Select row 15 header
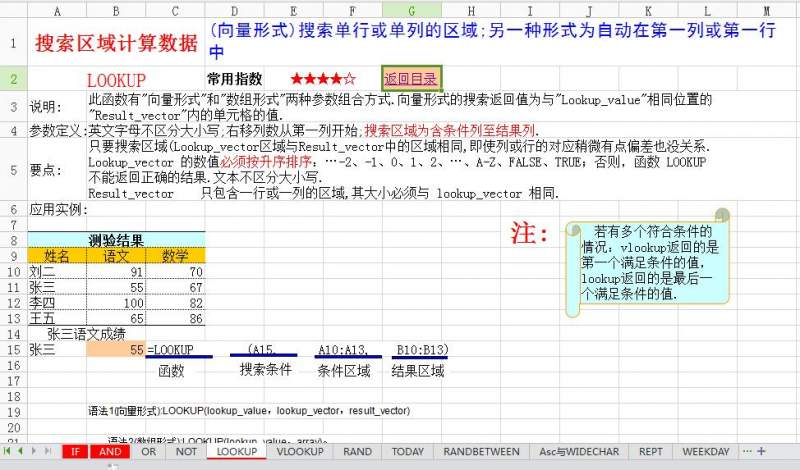Viewport: 800px width, 470px height. [x=13, y=350]
